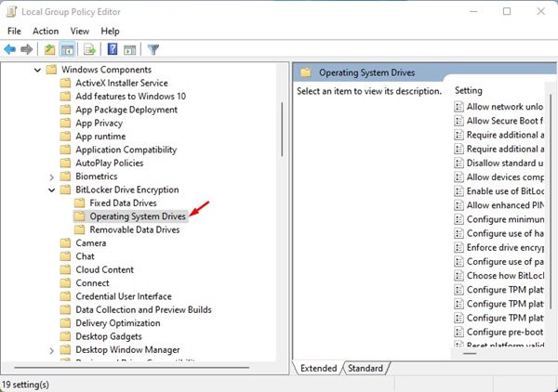Select the Cloud Content folder
This screenshot has width=558, height=392.
(104, 269)
